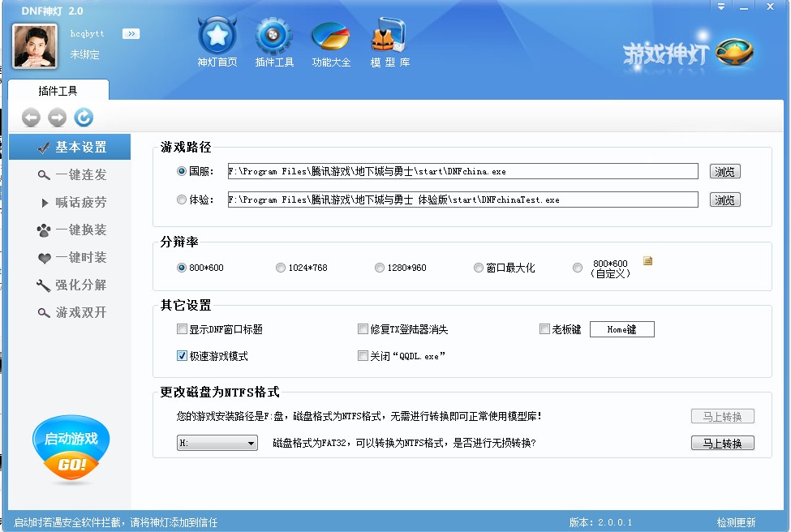Click the 启动游戏 GO! button
This screenshot has height=532, width=791.
tap(71, 448)
